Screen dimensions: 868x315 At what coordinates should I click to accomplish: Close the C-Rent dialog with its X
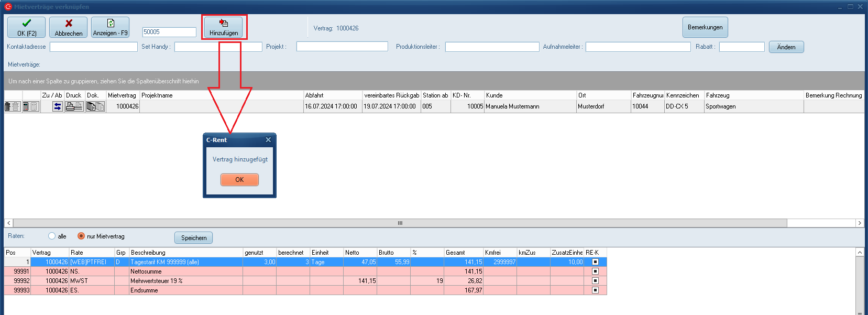(268, 140)
